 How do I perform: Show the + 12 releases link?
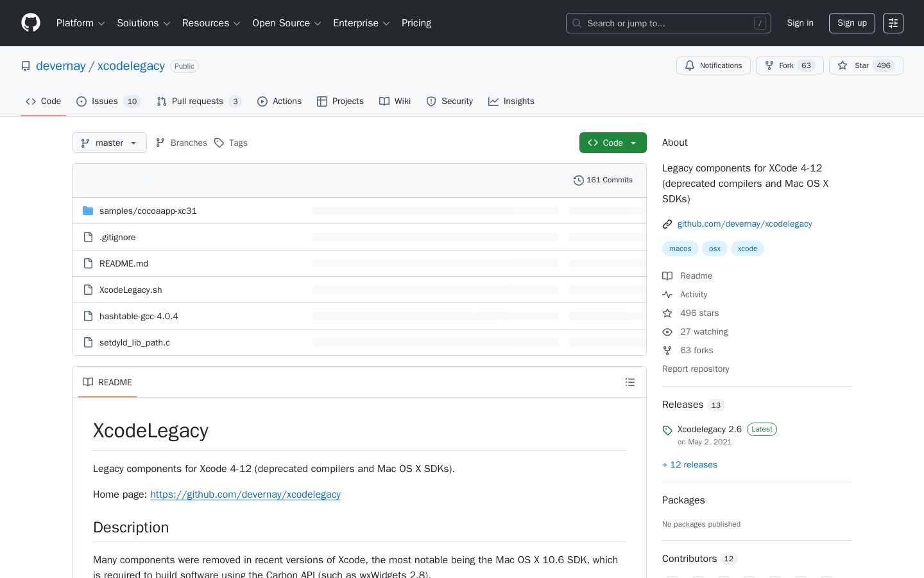click(690, 464)
